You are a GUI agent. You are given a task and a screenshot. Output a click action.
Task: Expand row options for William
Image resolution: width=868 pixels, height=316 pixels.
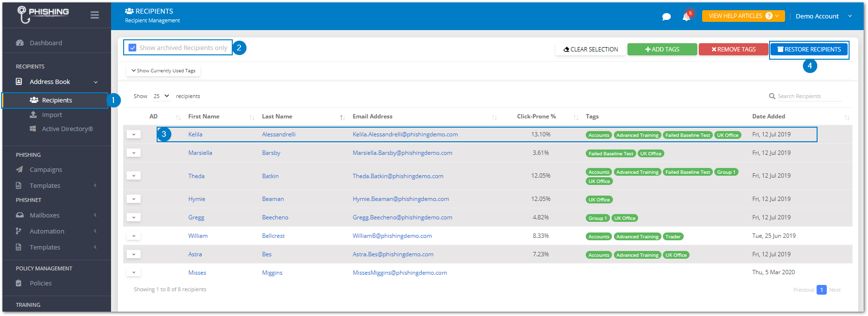pyautogui.click(x=134, y=236)
